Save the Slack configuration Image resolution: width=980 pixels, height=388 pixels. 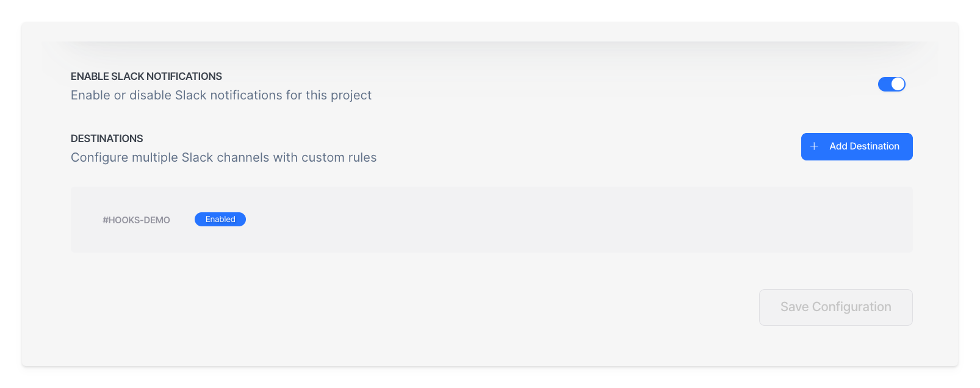(x=835, y=307)
